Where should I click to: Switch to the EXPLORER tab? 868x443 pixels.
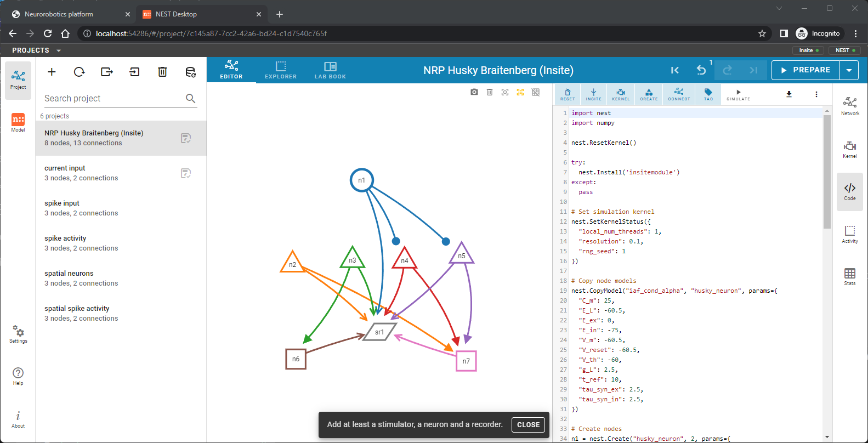pos(281,70)
